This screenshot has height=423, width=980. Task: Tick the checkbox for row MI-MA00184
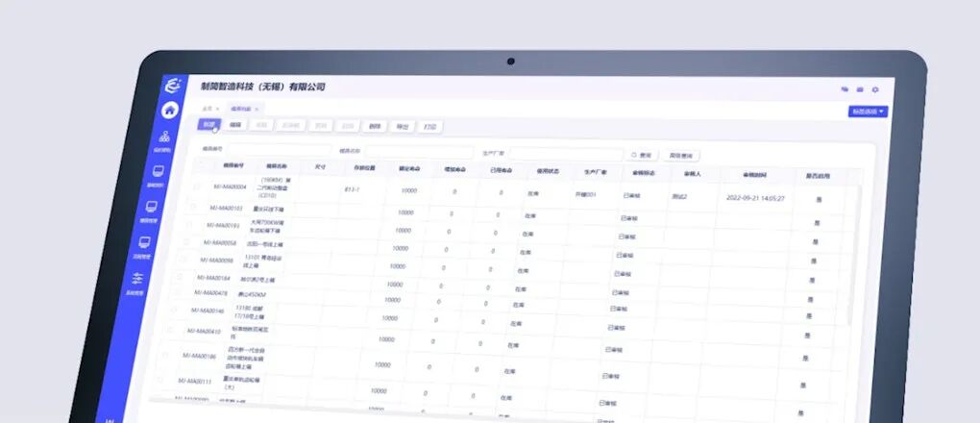[178, 277]
